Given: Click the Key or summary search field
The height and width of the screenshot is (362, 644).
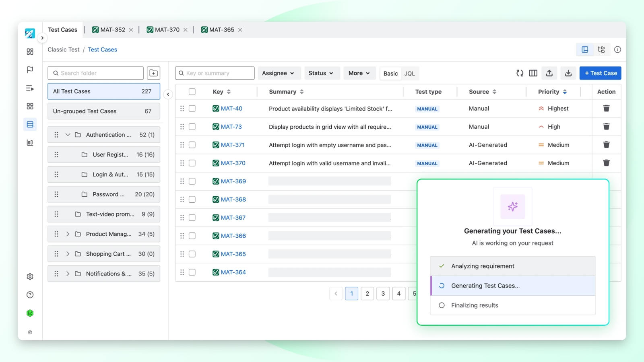Looking at the screenshot, I should click(215, 73).
